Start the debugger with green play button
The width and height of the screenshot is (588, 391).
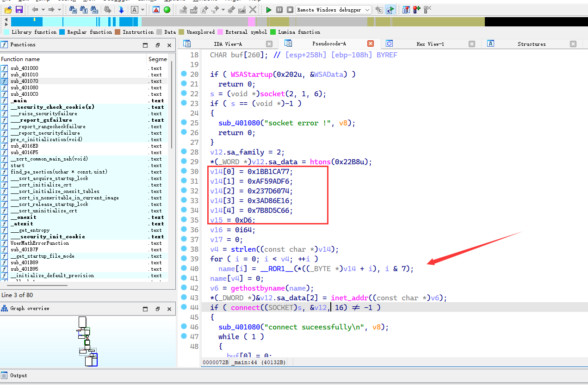269,10
